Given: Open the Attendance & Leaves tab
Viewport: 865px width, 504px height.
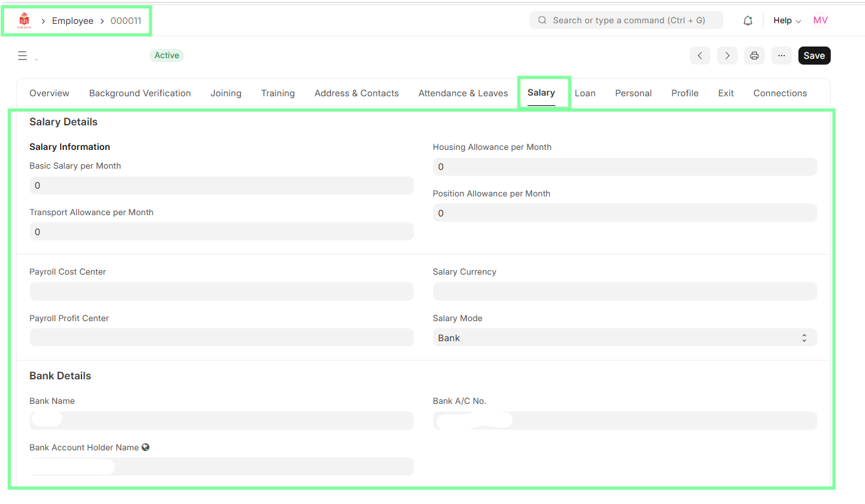Looking at the screenshot, I should click(463, 93).
